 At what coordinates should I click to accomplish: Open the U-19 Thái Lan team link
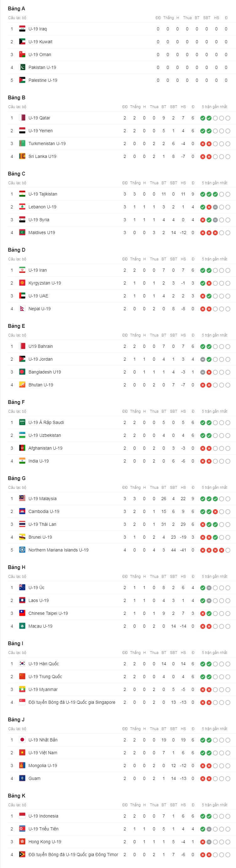(x=43, y=524)
